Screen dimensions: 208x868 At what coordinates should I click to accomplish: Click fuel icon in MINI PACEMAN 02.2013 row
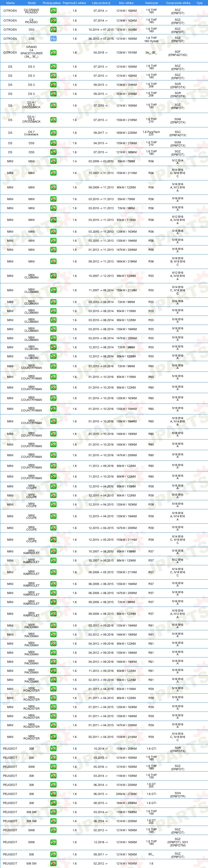53,680
